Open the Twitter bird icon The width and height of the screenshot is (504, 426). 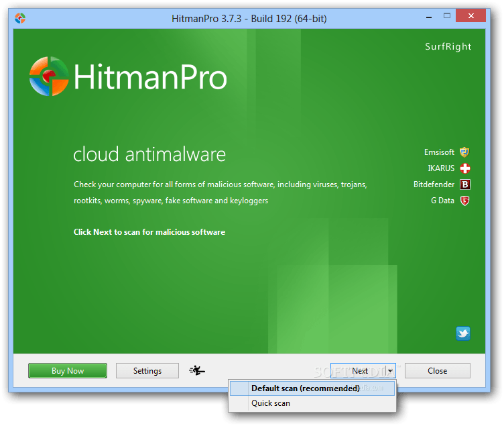(463, 333)
